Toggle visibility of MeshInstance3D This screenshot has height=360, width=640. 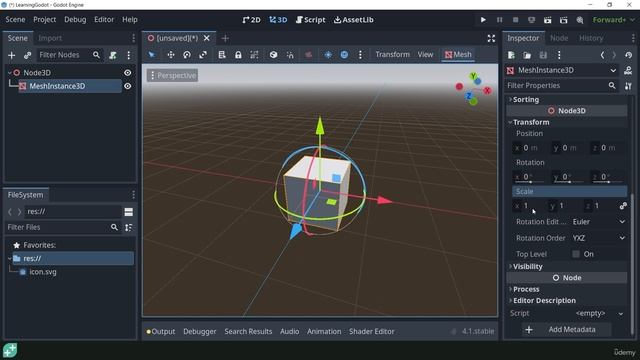click(128, 86)
